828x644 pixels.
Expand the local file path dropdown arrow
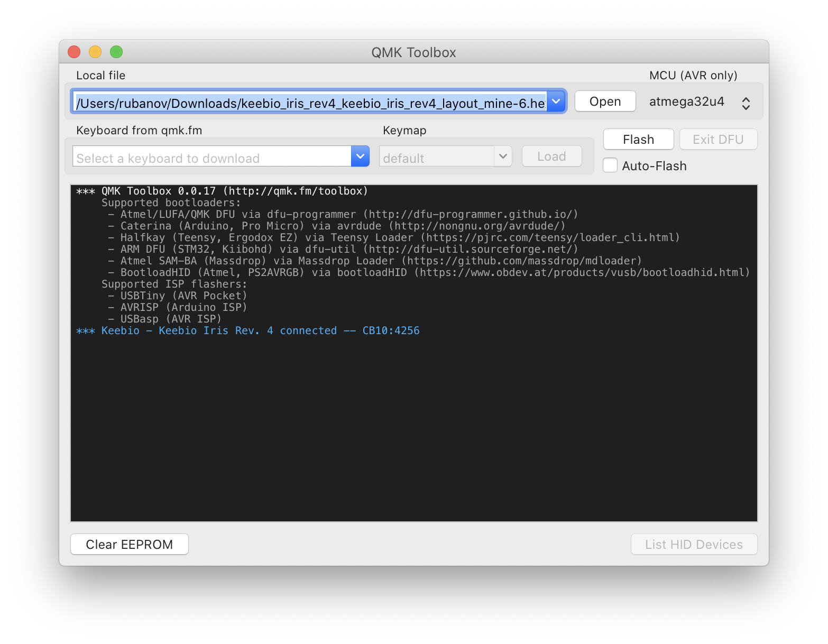(556, 101)
